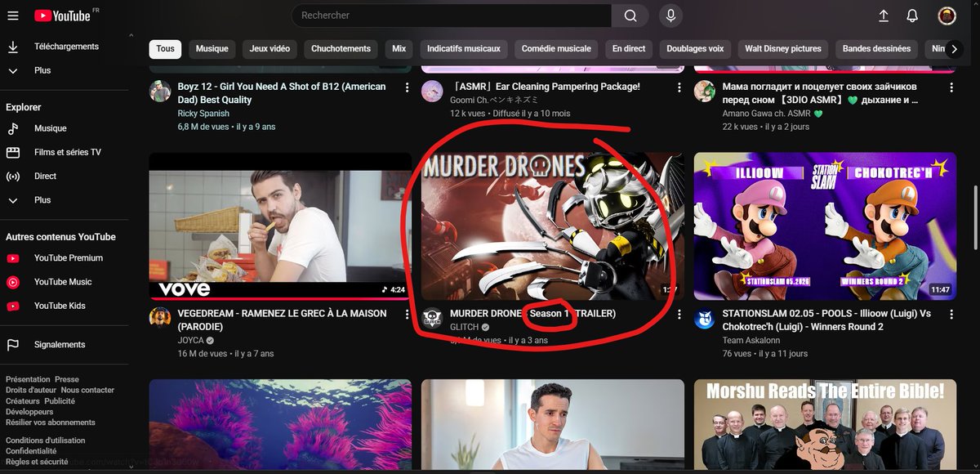980x474 pixels.
Task: Open GLITCH channel avatar
Action: [432, 318]
